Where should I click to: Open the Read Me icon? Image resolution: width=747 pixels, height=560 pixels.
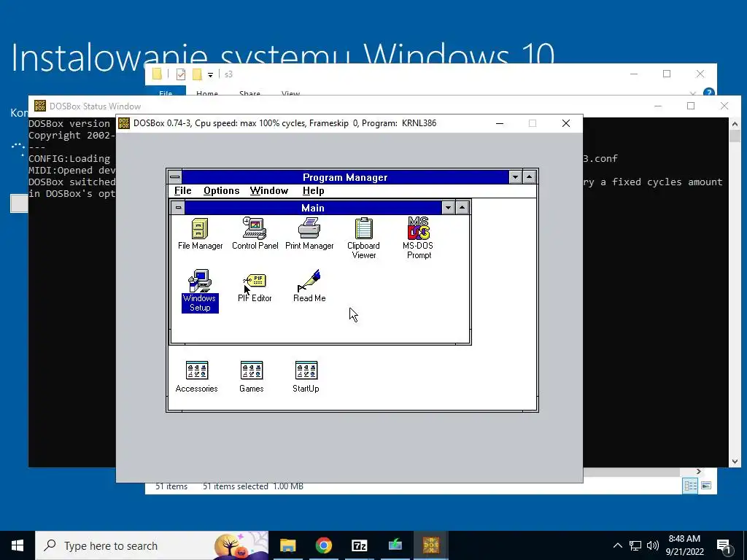coord(309,286)
